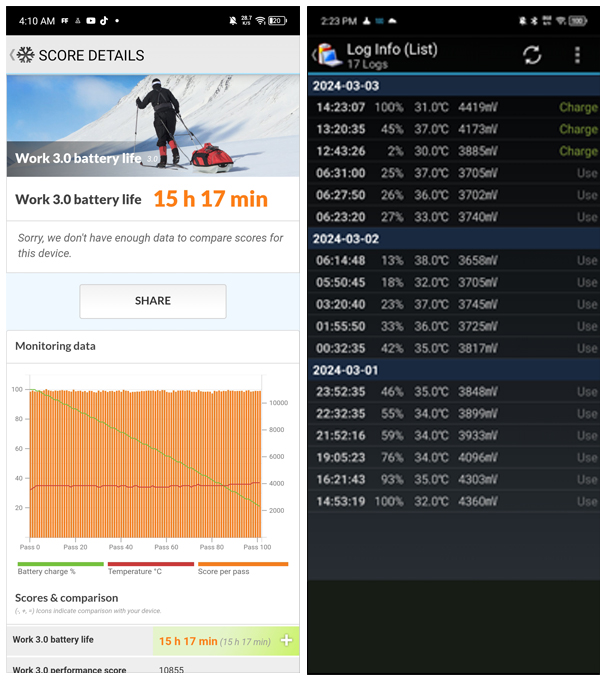Screen dimensions: 607x680
Task: Open the 12:43:26 2% Charge log row
Action: (x=455, y=151)
